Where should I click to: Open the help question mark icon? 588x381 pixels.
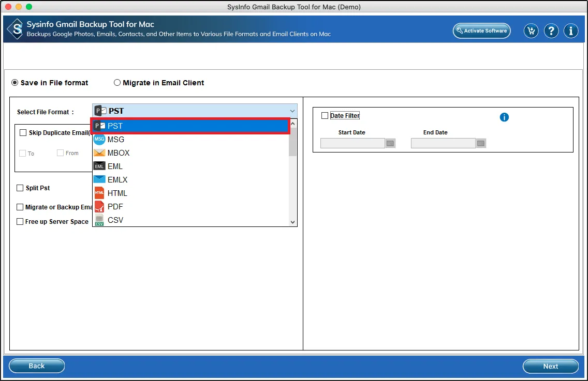[x=551, y=31]
